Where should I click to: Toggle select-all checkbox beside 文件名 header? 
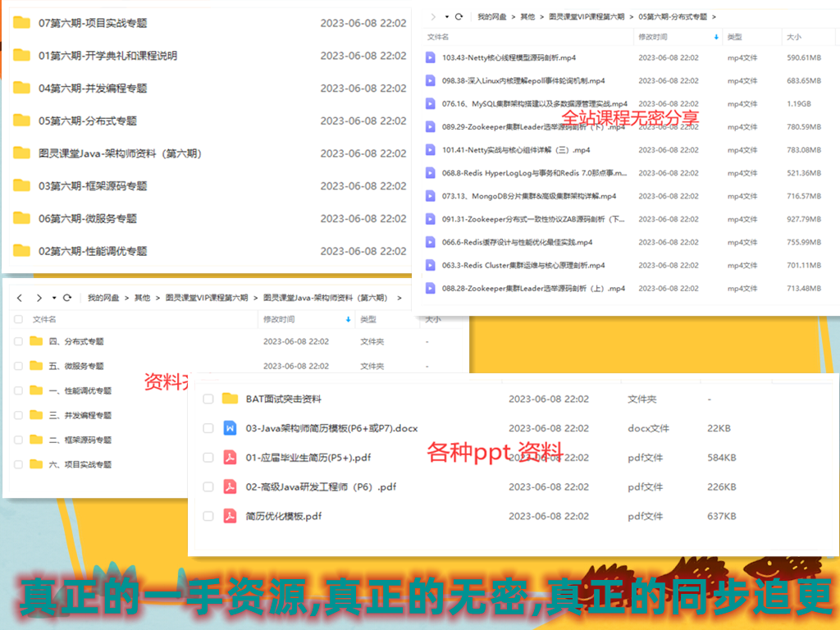[x=18, y=319]
